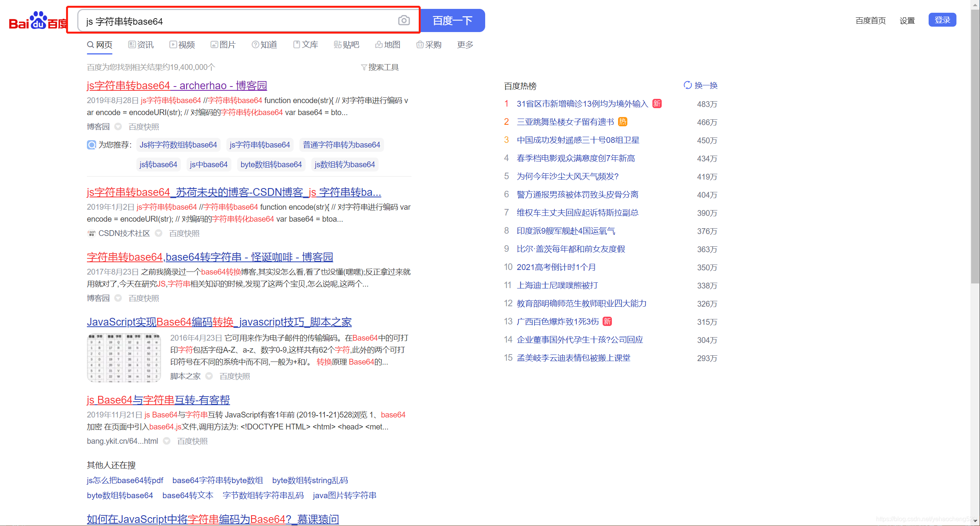Select suggestion 普通字符串转为base64
The image size is (980, 526).
[341, 145]
